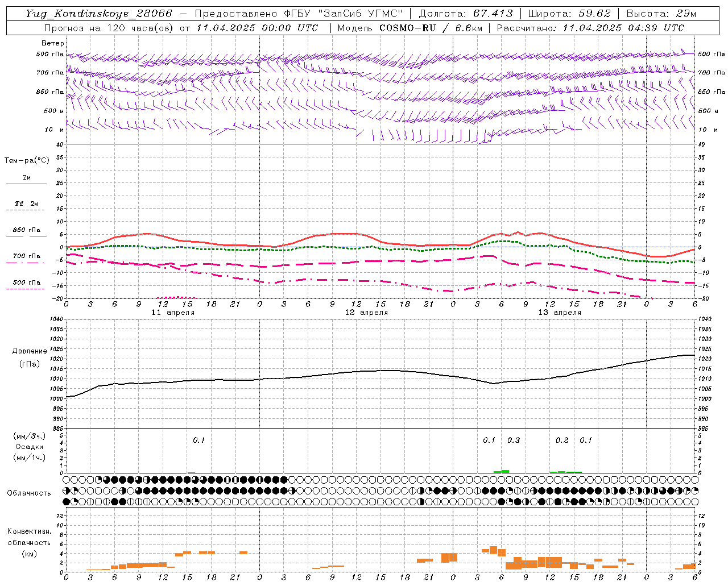Click the left 500 гПа wind level label
Screen dimensions: 728x582
(50, 55)
